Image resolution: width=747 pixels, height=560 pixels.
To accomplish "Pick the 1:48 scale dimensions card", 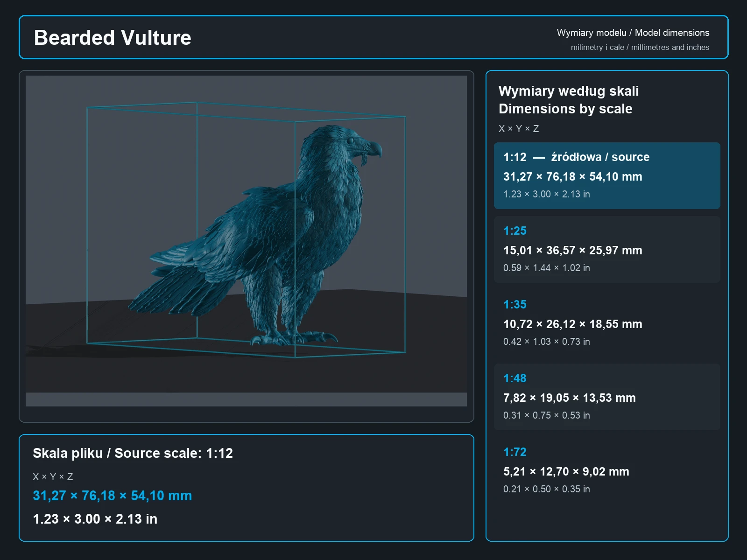I will (x=607, y=397).
